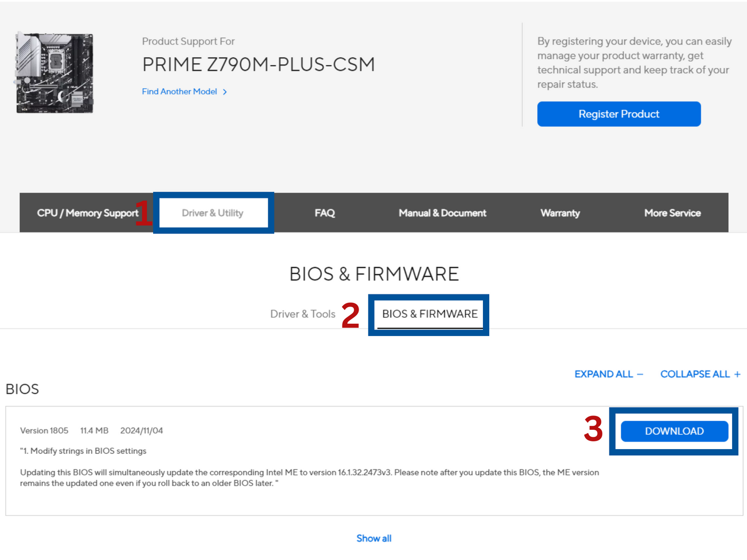This screenshot has width=747, height=560.
Task: Switch to the Driver & Tools sub-tab
Action: (x=303, y=314)
